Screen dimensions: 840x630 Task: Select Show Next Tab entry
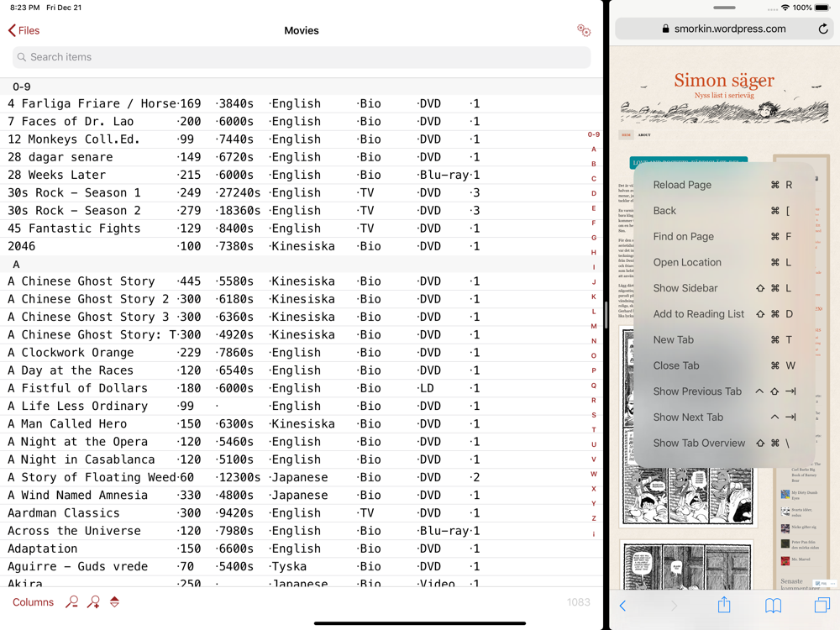pos(724,417)
